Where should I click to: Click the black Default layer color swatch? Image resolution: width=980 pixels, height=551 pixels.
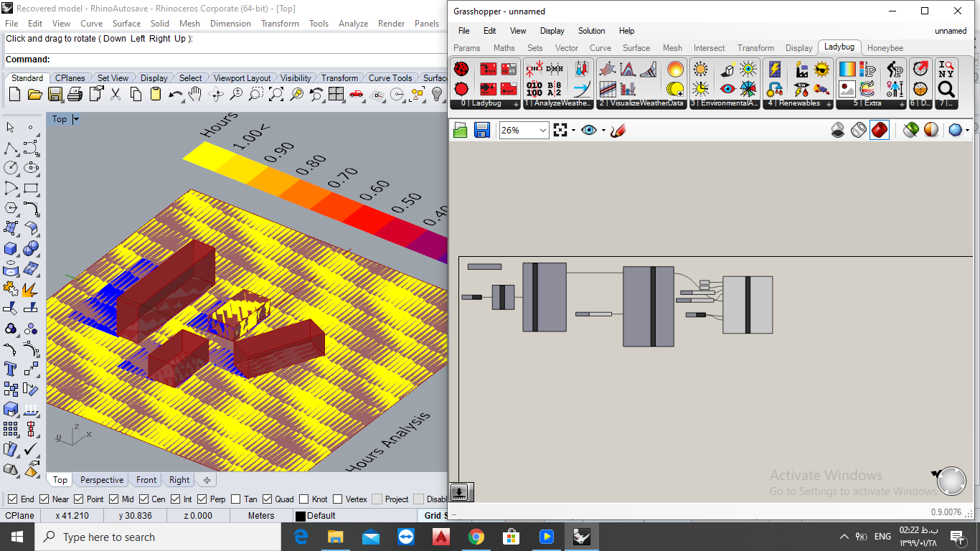(x=301, y=516)
